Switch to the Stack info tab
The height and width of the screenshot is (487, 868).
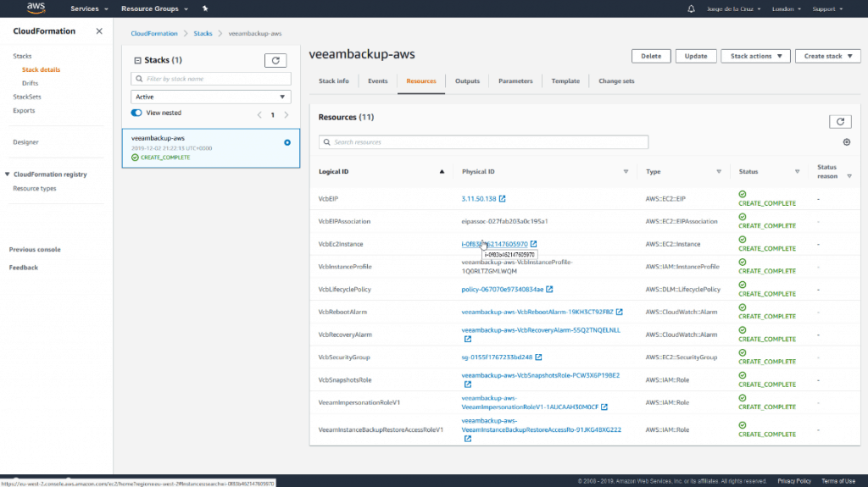334,81
